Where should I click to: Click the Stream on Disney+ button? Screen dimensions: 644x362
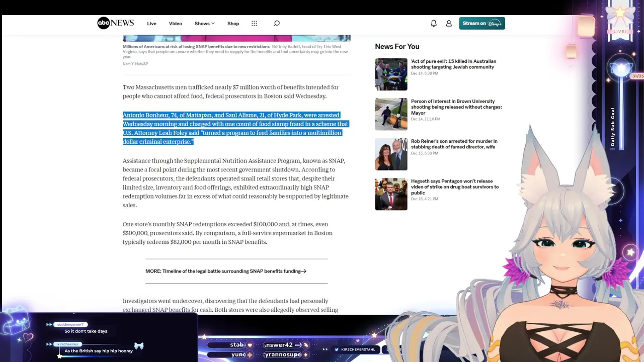(482, 23)
